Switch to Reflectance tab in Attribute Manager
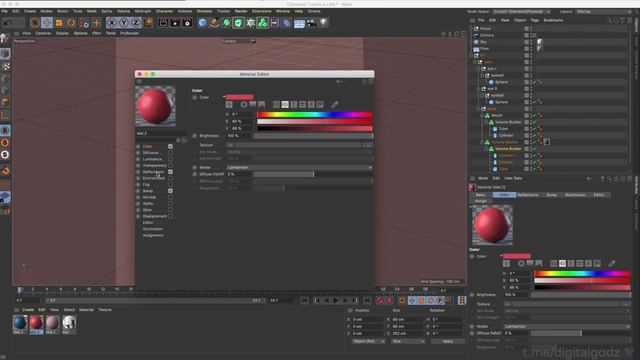Image resolution: width=640 pixels, height=360 pixels. (528, 195)
